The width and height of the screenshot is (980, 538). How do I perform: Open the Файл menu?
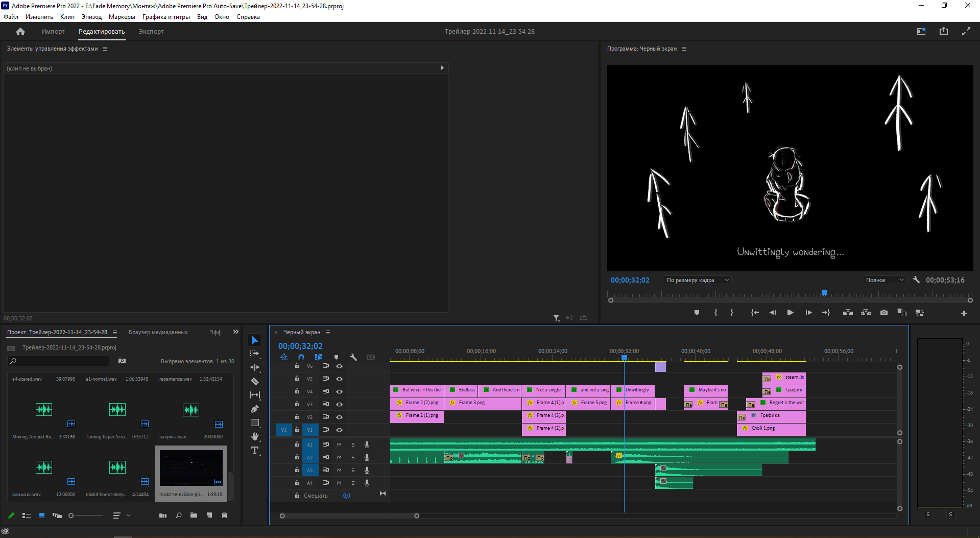click(11, 17)
